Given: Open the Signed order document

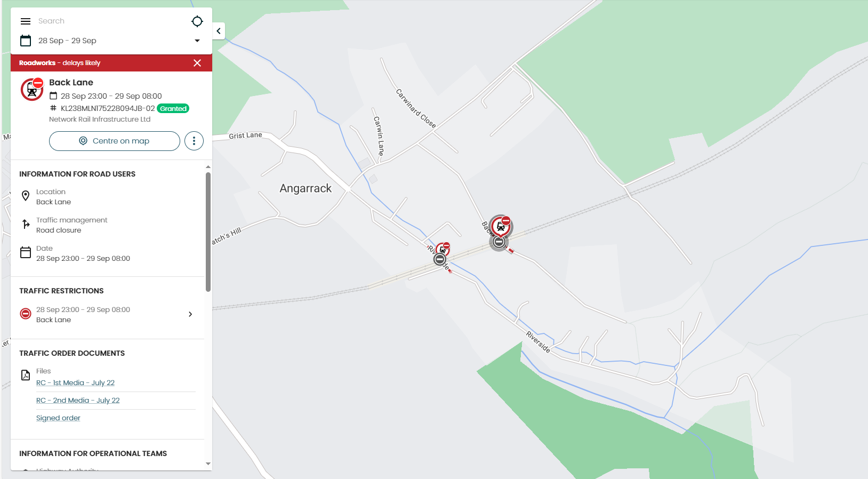Looking at the screenshot, I should click(58, 418).
